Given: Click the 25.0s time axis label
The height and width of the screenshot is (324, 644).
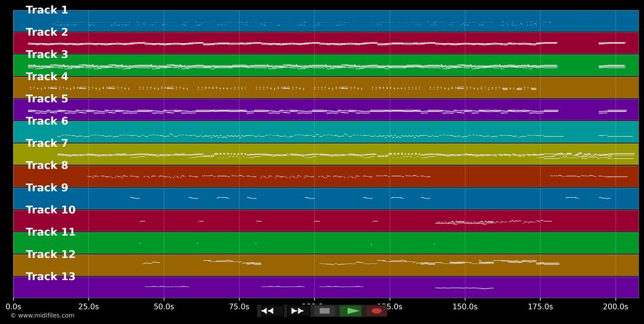Looking at the screenshot, I should point(88,306).
